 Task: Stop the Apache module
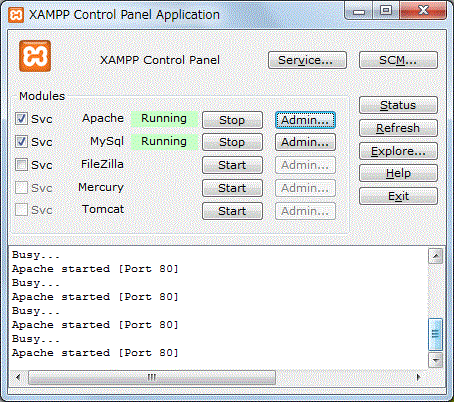coord(232,120)
